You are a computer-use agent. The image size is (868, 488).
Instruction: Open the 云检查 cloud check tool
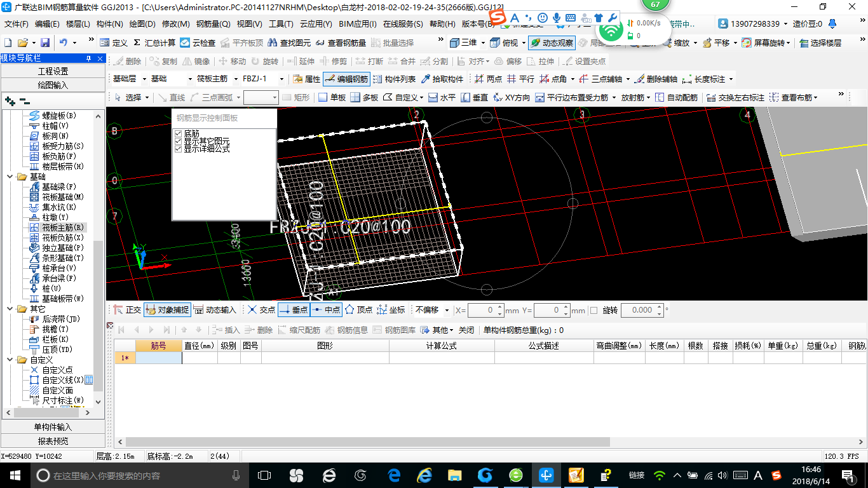point(198,43)
